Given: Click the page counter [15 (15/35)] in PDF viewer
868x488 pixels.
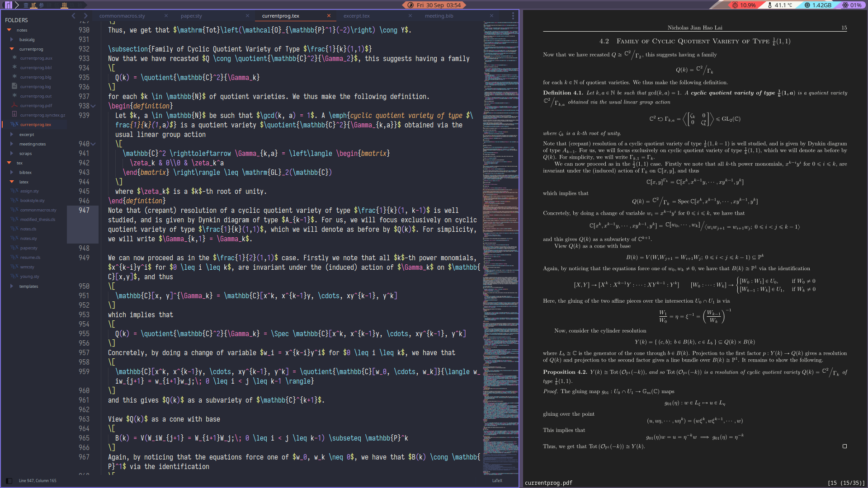Looking at the screenshot, I should tap(846, 483).
